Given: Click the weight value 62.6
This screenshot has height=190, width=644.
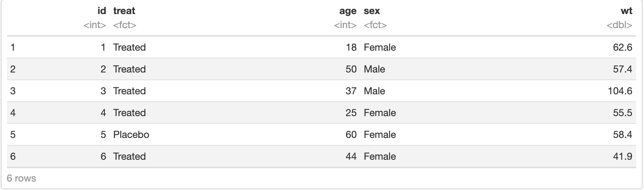Looking at the screenshot, I should point(622,47).
